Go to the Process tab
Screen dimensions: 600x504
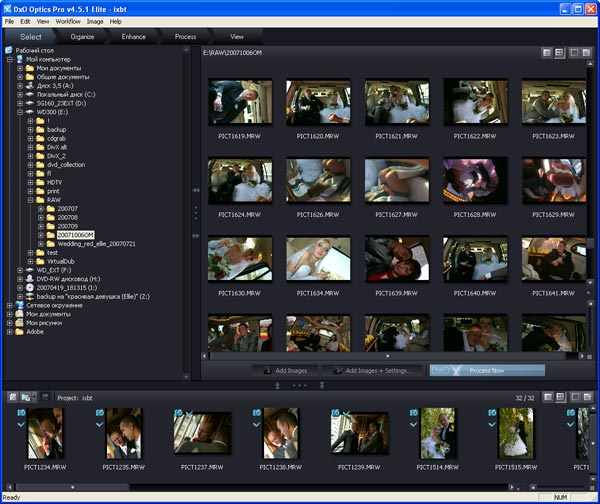185,37
